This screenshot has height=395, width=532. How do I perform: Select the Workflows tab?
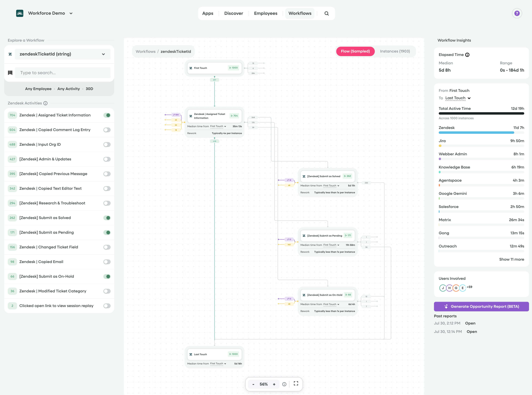(x=300, y=13)
